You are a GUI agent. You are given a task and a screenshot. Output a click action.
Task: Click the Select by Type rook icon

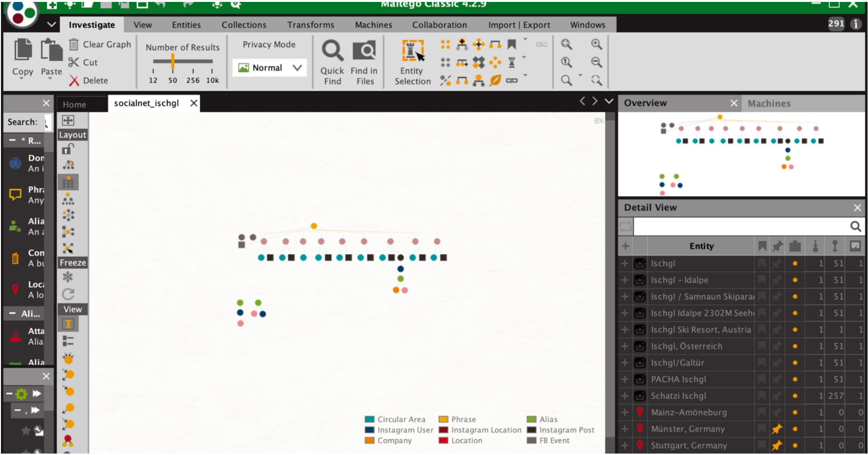pos(512,63)
